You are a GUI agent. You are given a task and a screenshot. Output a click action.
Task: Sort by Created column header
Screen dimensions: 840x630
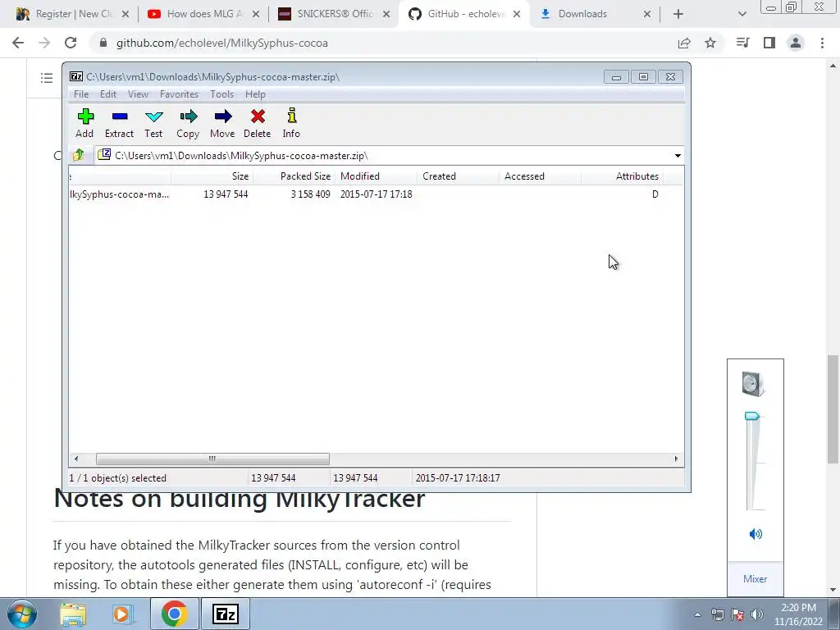tap(458, 176)
